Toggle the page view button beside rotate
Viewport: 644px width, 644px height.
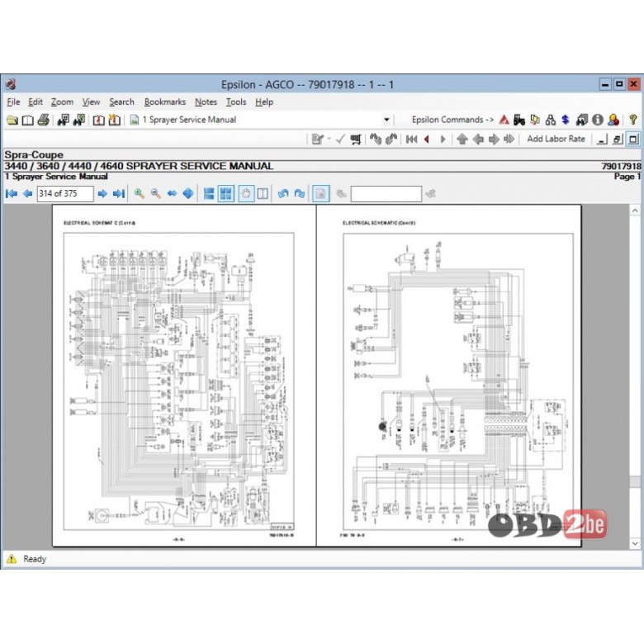tap(321, 193)
